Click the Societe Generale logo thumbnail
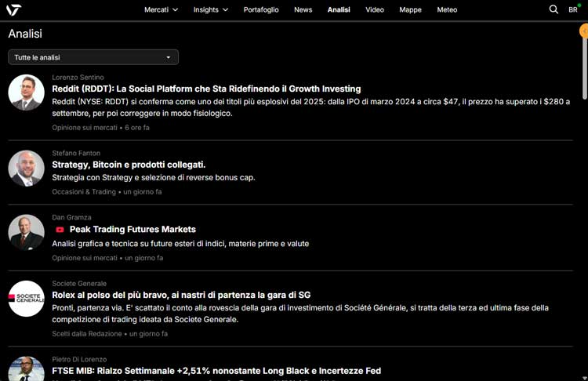The width and height of the screenshot is (588, 381). tap(26, 298)
